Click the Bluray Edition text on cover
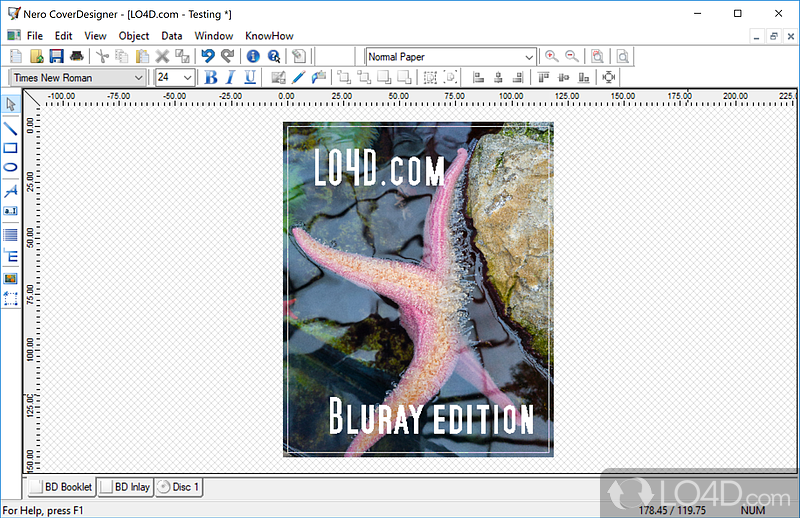The image size is (800, 518). point(431,416)
